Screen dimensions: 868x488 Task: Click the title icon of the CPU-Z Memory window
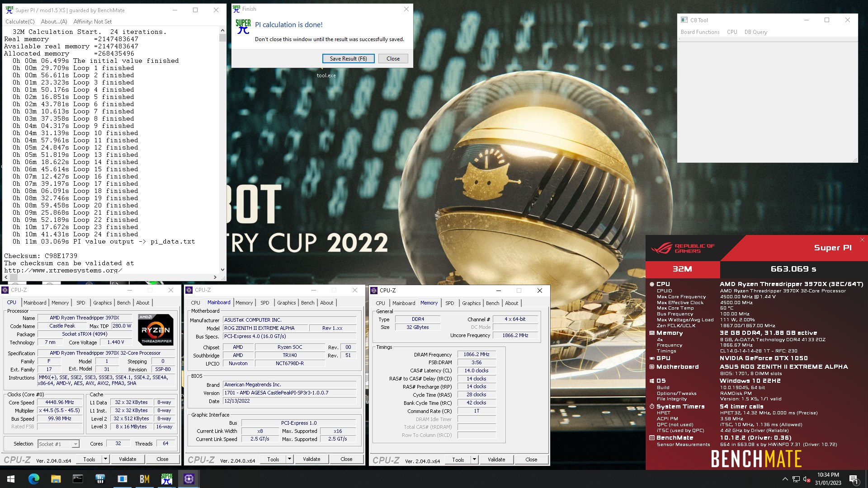click(374, 291)
